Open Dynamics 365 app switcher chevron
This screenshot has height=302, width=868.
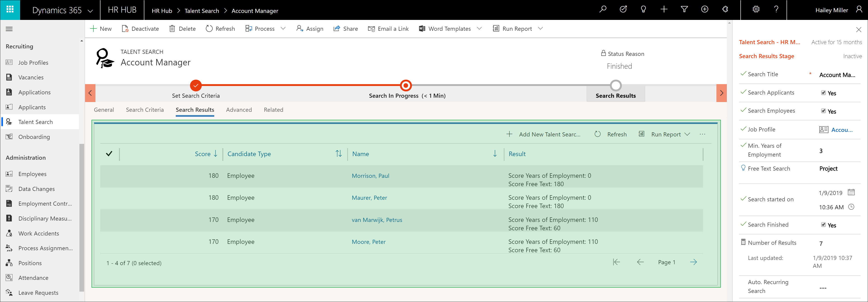pos(90,11)
